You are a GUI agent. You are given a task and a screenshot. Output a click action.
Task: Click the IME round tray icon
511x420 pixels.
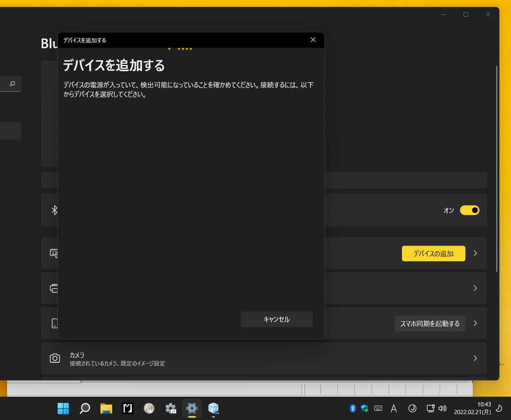coord(412,408)
